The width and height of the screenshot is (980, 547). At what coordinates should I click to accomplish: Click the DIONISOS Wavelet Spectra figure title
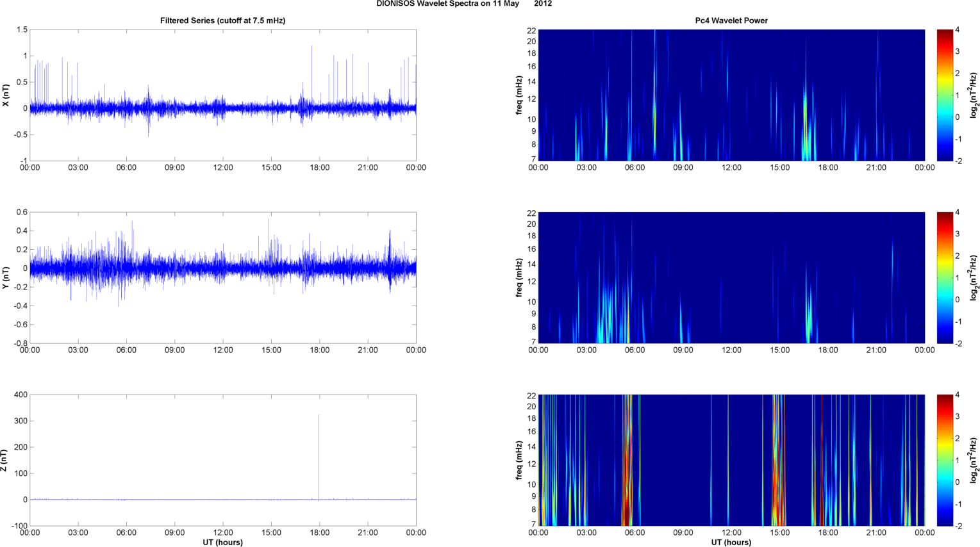click(463, 4)
